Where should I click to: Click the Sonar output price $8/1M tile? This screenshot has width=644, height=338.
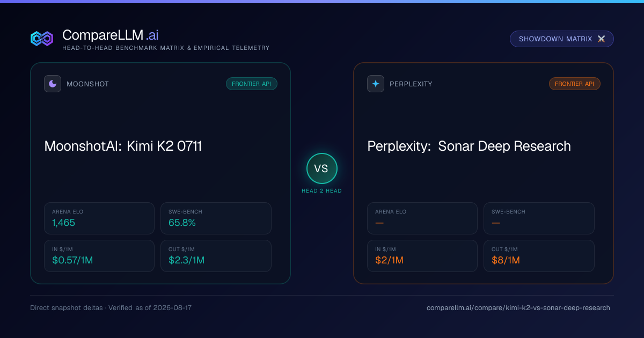point(539,256)
